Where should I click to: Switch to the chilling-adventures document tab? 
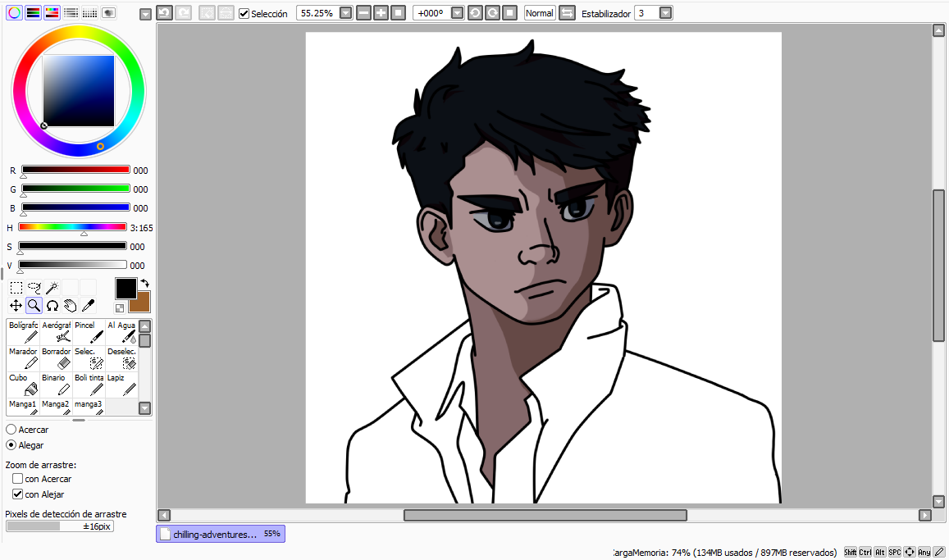coord(221,534)
